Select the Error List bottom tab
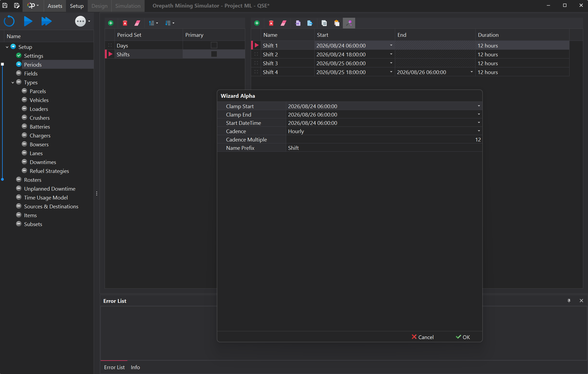Screen dimensions: 588x374 pyautogui.click(x=114, y=367)
